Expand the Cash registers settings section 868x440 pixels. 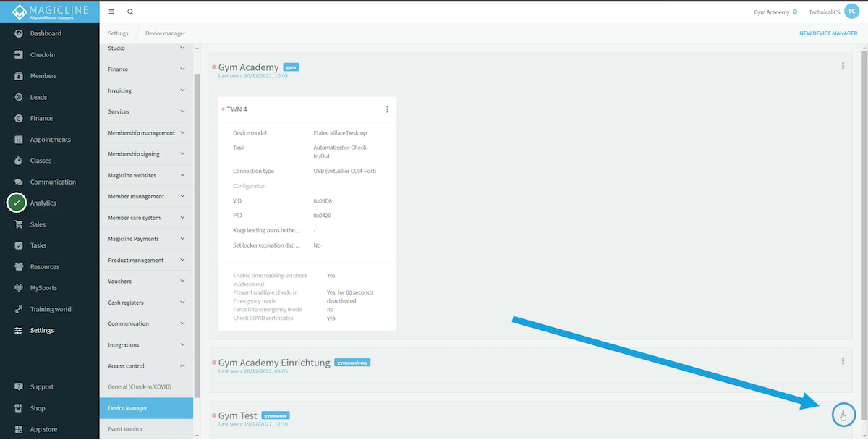146,302
